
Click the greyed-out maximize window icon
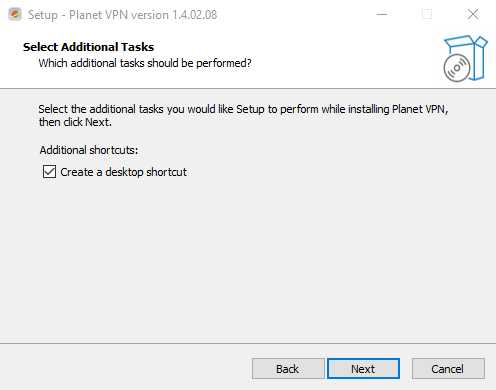[427, 14]
